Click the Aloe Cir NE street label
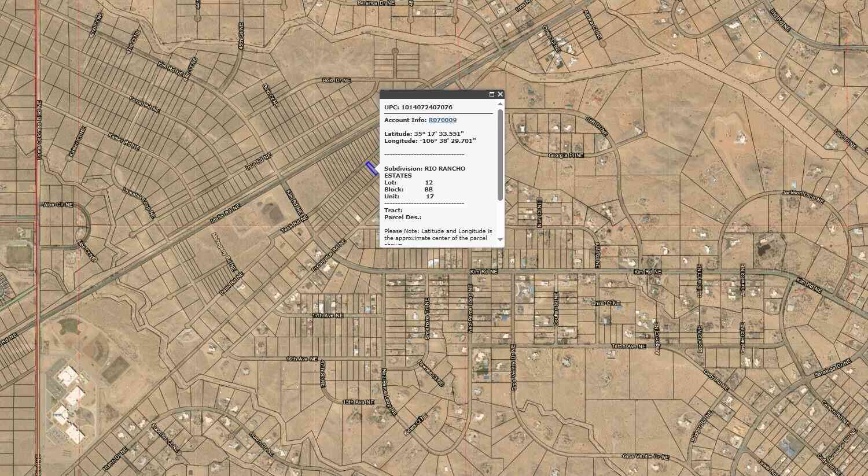Screen dimensions: 868x476 [x=58, y=205]
